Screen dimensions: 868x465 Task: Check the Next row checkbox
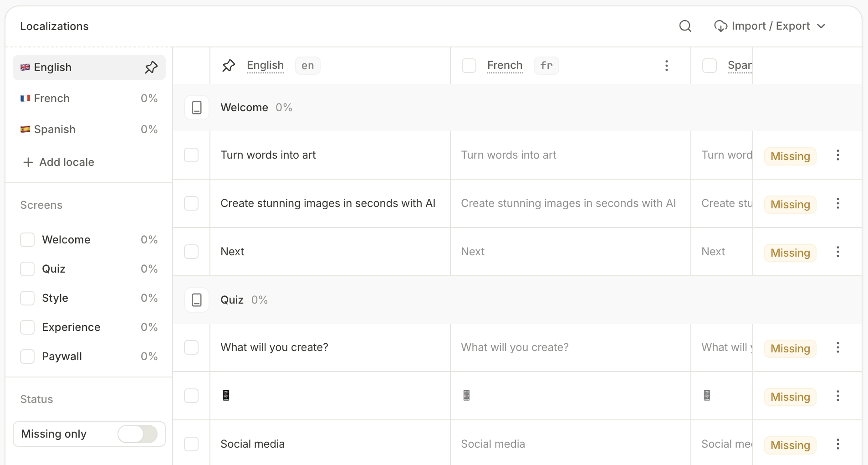click(x=191, y=252)
